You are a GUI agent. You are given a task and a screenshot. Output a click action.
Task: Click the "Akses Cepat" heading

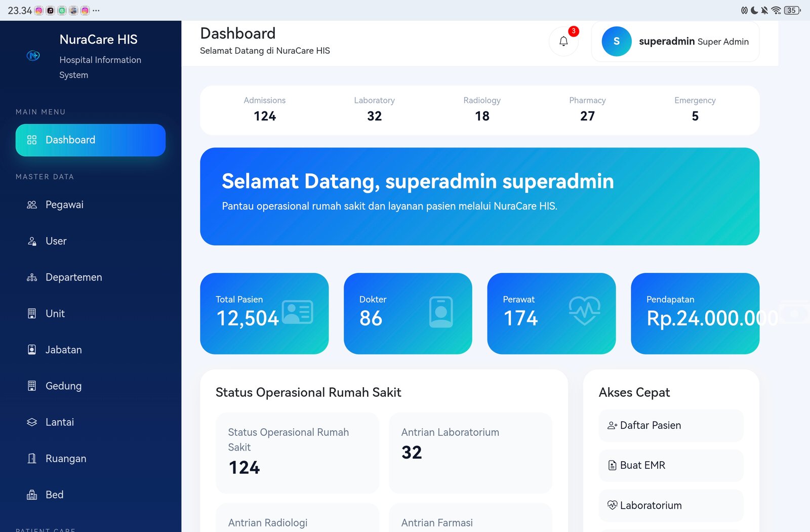634,393
